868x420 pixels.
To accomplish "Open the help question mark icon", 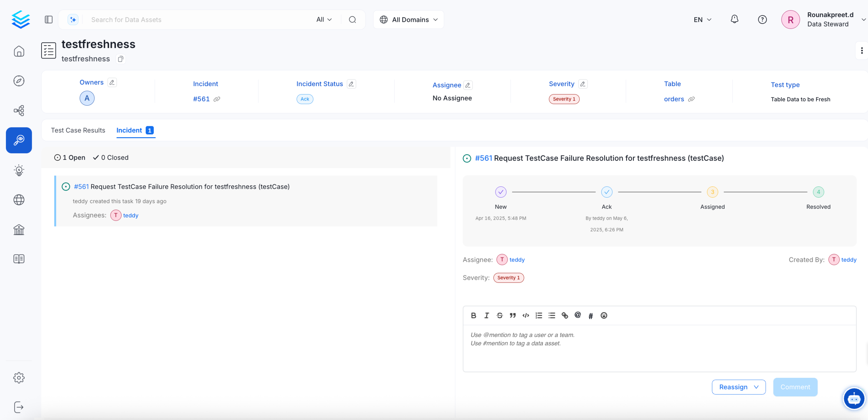I will [762, 19].
